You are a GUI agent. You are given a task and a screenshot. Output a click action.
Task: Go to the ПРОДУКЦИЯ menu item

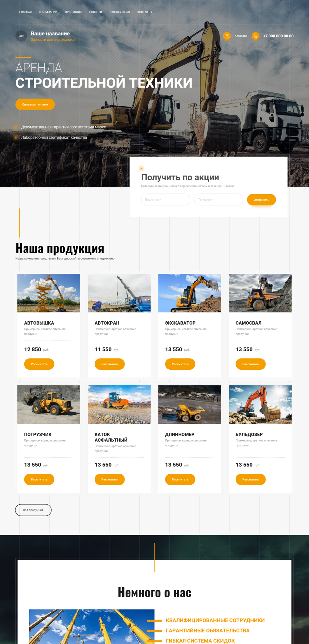click(73, 12)
